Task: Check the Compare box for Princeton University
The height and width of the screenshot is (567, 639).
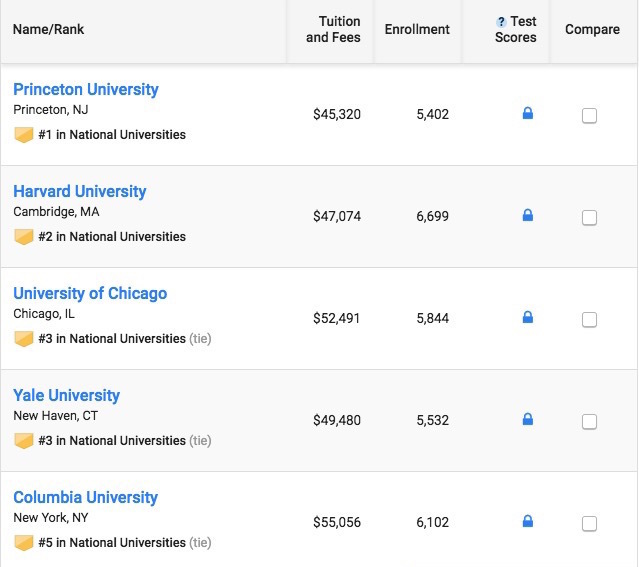Action: click(x=589, y=116)
